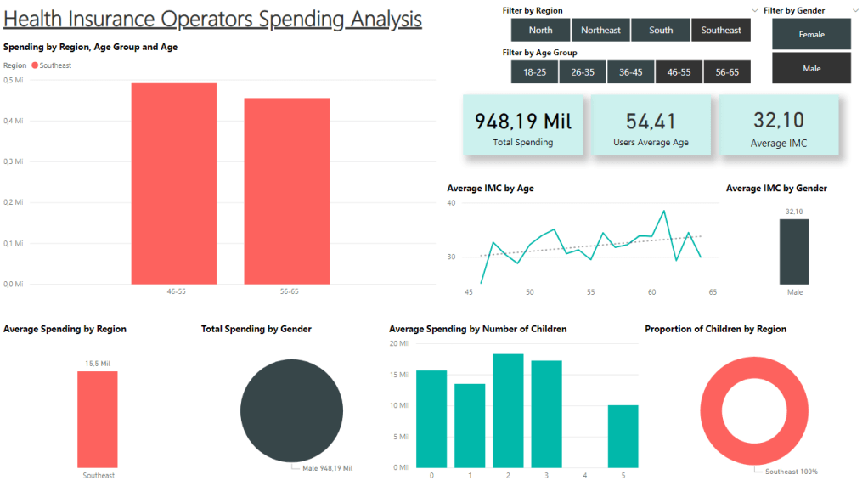868x486 pixels.
Task: Open the Filter by Gender dropdown chevron
Action: pyautogui.click(x=854, y=11)
